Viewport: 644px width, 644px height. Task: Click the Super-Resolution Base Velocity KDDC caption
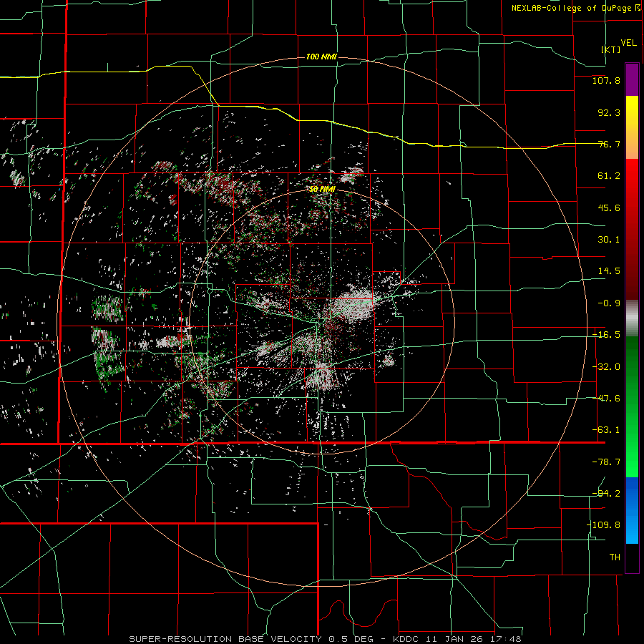point(325,639)
